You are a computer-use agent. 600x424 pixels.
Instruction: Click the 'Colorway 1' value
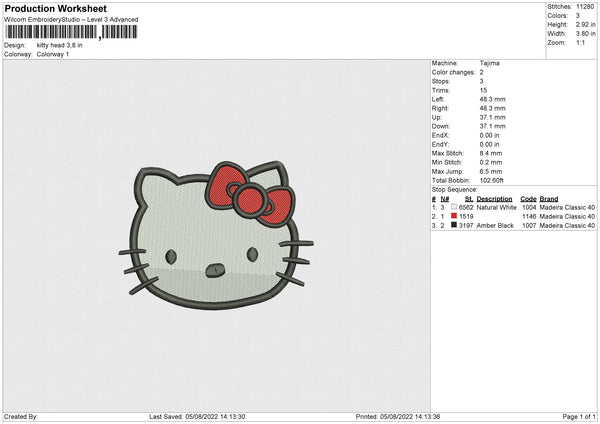53,54
